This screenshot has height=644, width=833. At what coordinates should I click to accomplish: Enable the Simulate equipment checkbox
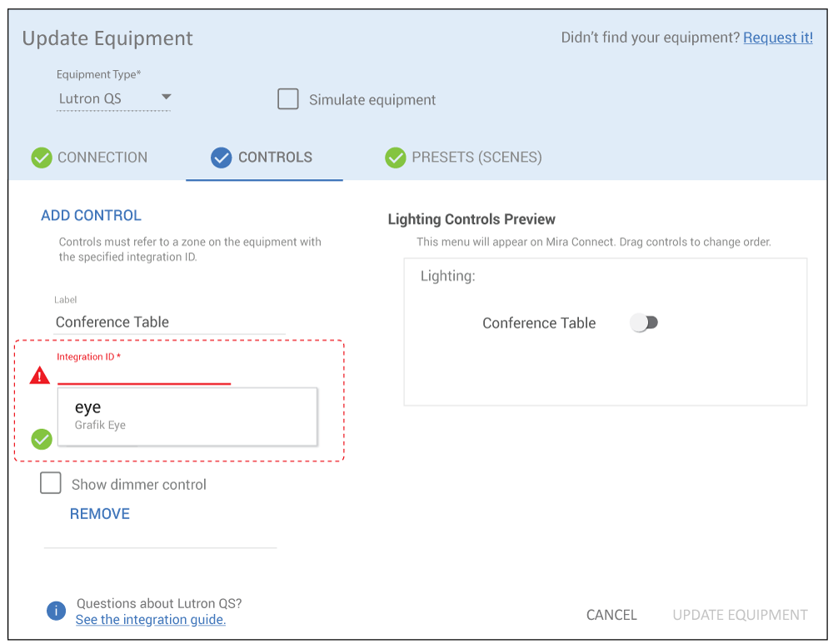pos(288,99)
